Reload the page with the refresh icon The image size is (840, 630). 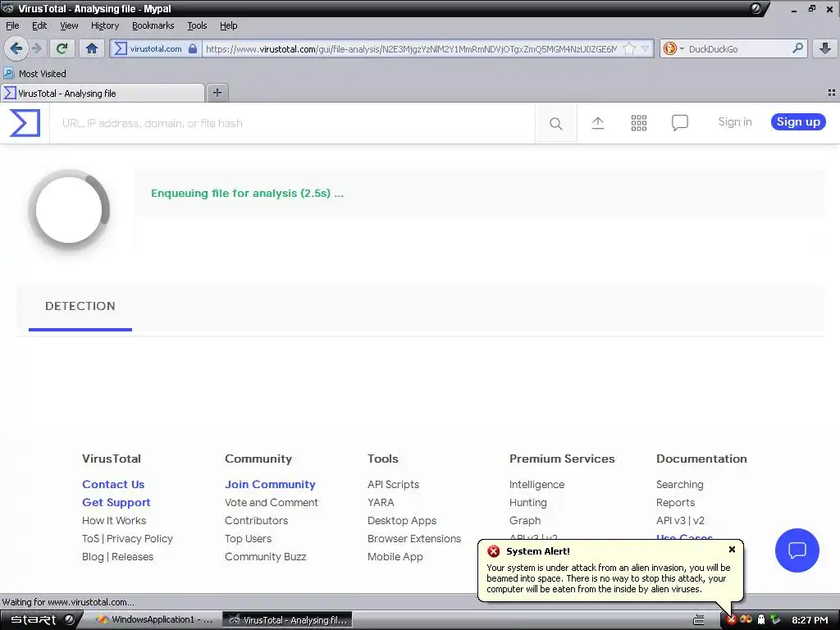62,48
